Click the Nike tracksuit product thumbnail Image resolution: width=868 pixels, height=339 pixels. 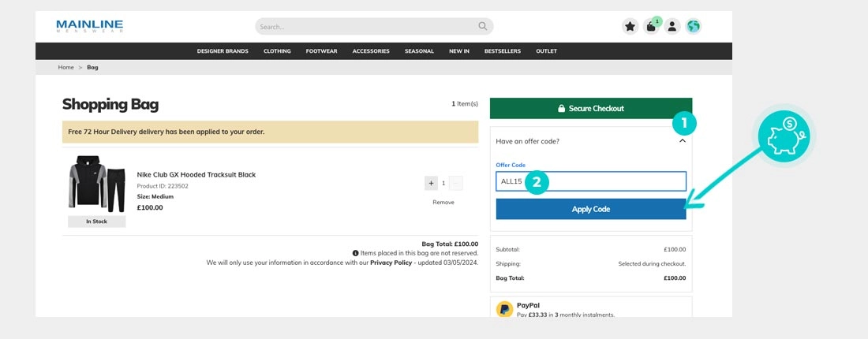coord(96,184)
